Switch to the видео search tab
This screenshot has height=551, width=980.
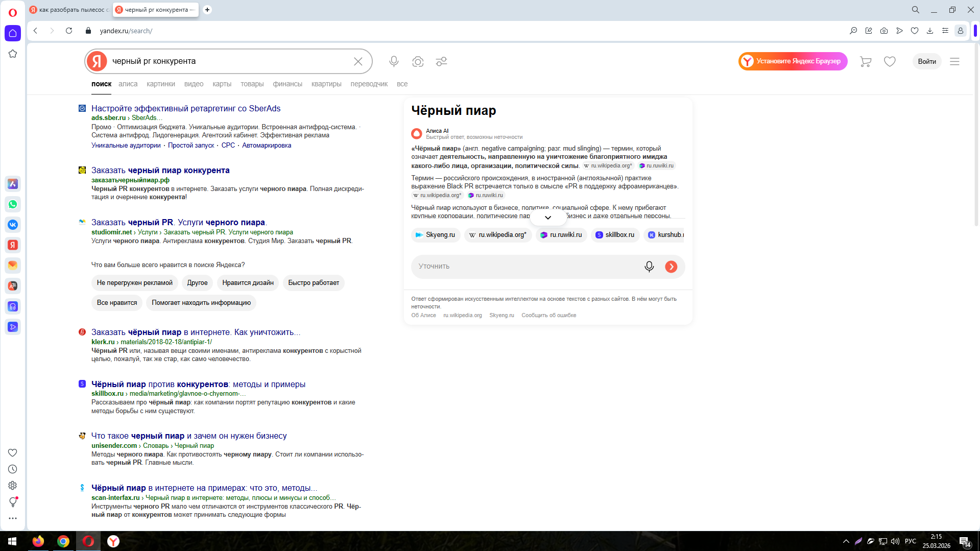click(x=194, y=84)
